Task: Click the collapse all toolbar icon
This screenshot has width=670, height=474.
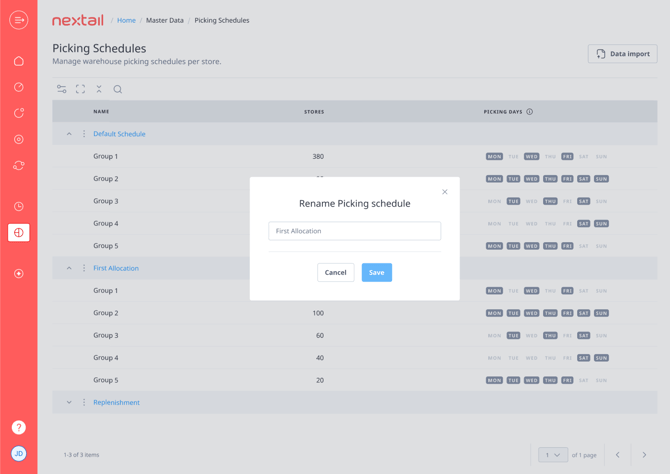Action: click(99, 89)
